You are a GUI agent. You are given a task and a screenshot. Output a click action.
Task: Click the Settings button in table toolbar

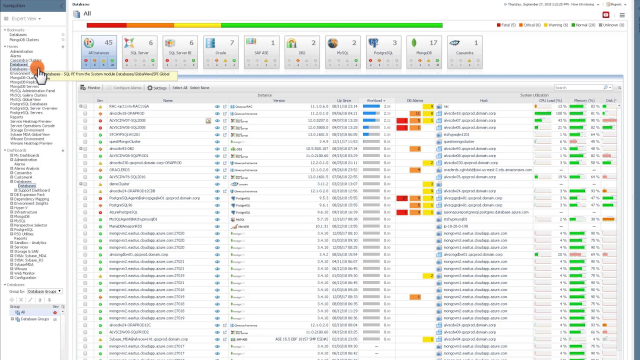(x=157, y=88)
